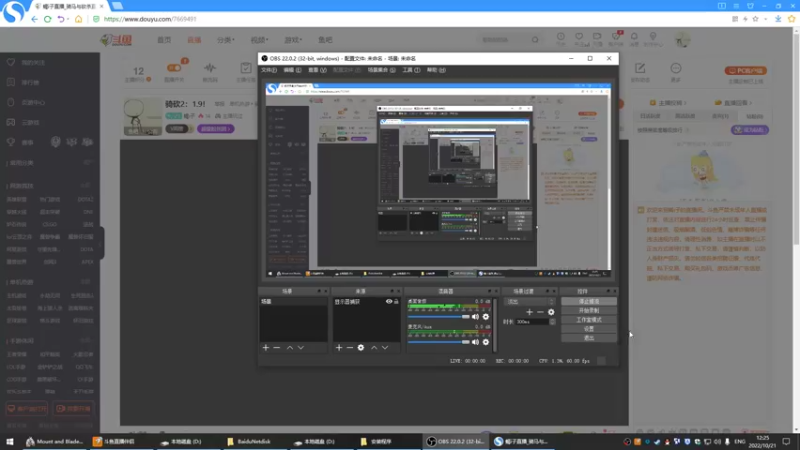The image size is (800, 450).
Task: Go to the browser home icon
Action: [78, 19]
